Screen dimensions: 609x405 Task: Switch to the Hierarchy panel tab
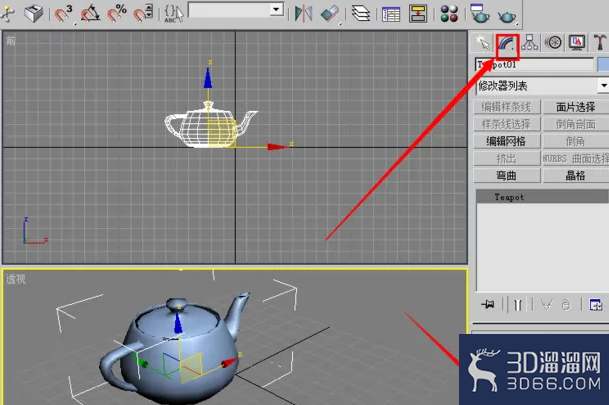(530, 42)
